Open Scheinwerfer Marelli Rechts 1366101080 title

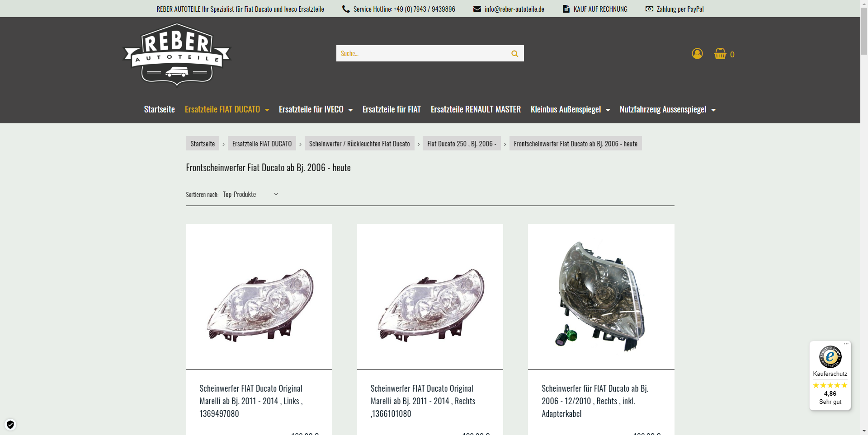[423, 401]
